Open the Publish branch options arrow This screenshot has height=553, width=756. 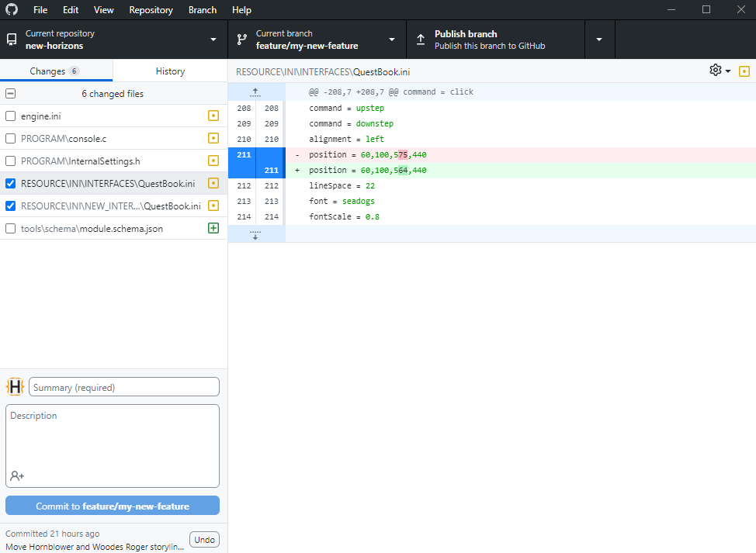pyautogui.click(x=599, y=40)
